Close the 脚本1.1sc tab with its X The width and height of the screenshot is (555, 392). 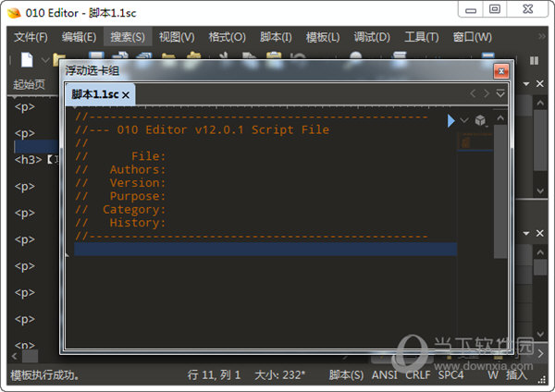(x=126, y=95)
